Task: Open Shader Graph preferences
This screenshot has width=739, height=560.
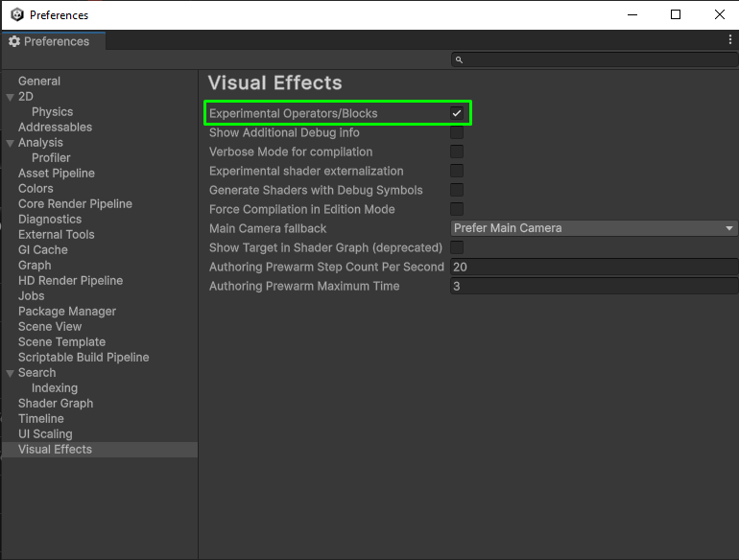Action: 56,404
